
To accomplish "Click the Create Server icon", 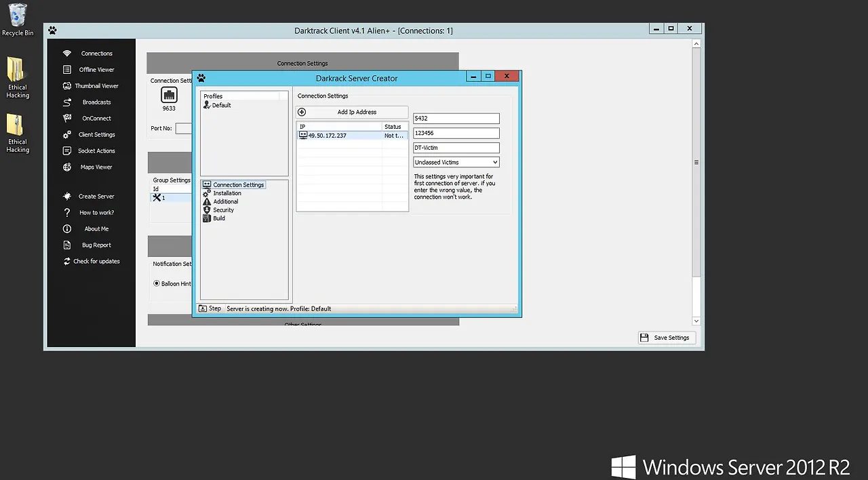I will coord(66,197).
